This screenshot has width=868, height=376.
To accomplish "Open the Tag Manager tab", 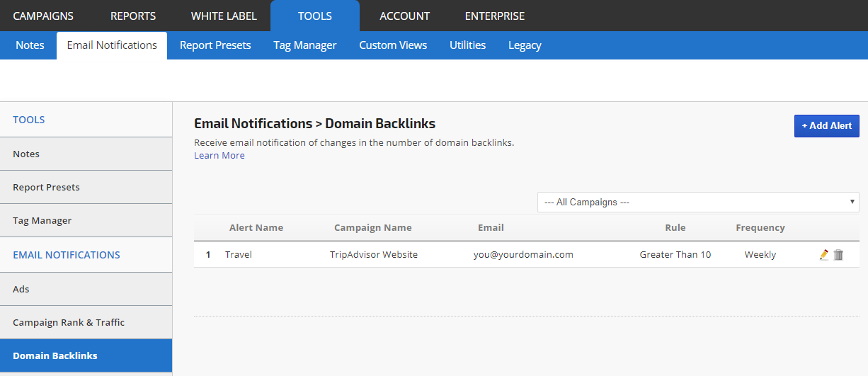I will pos(305,45).
